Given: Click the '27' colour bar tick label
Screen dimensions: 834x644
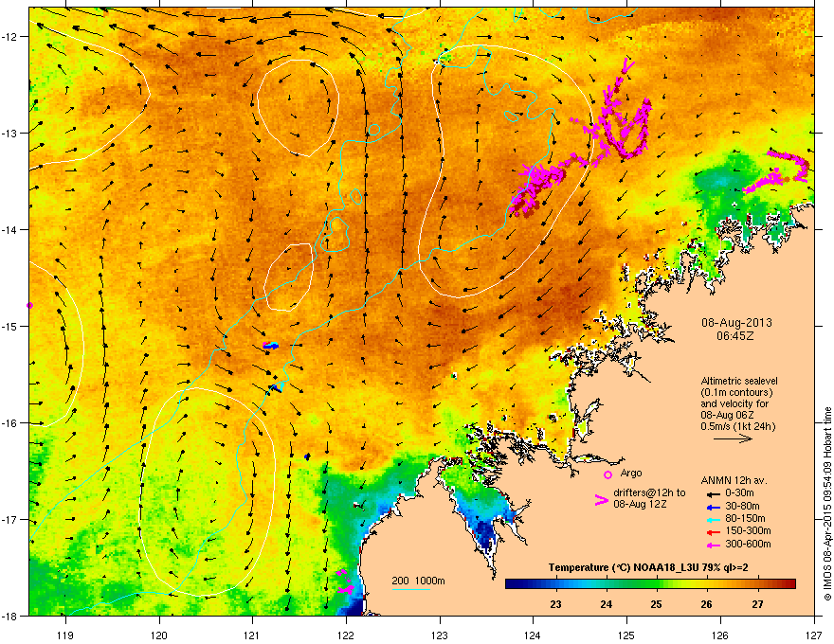Looking at the screenshot, I should tap(757, 604).
